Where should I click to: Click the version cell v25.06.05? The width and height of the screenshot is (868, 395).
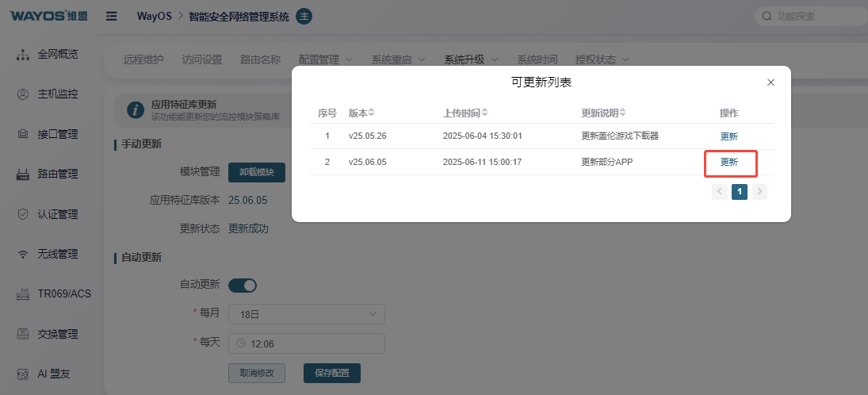[x=368, y=162]
